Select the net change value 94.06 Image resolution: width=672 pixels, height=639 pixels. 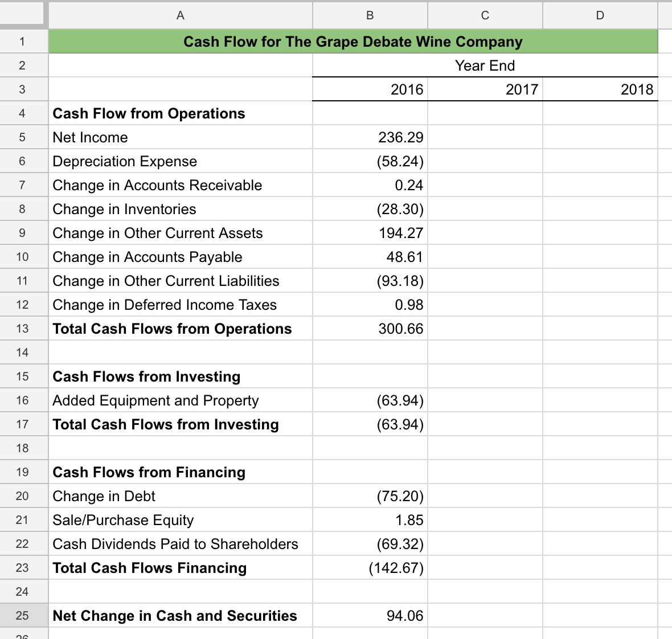(x=370, y=616)
